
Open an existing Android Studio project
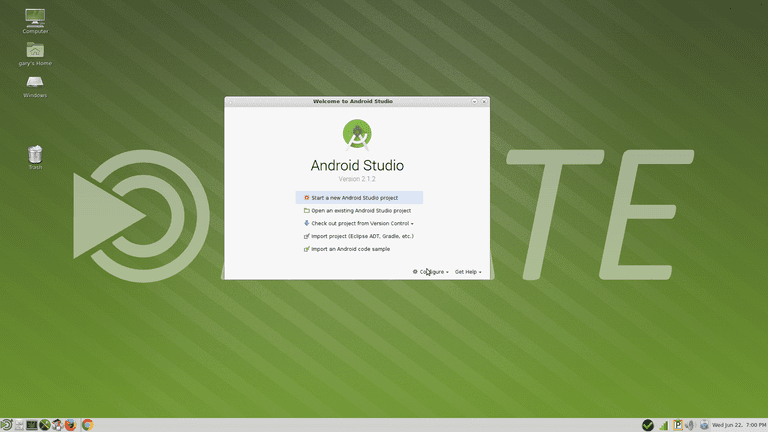coord(359,211)
